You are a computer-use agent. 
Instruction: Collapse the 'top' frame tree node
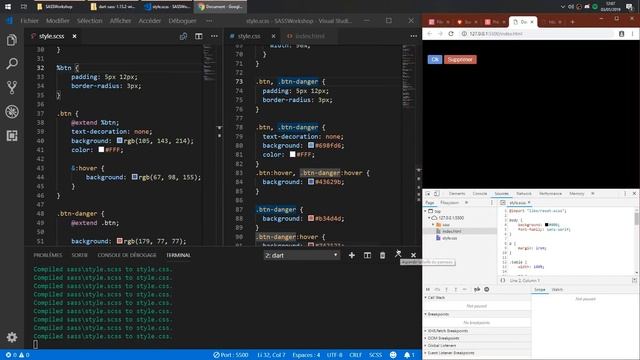pos(425,211)
